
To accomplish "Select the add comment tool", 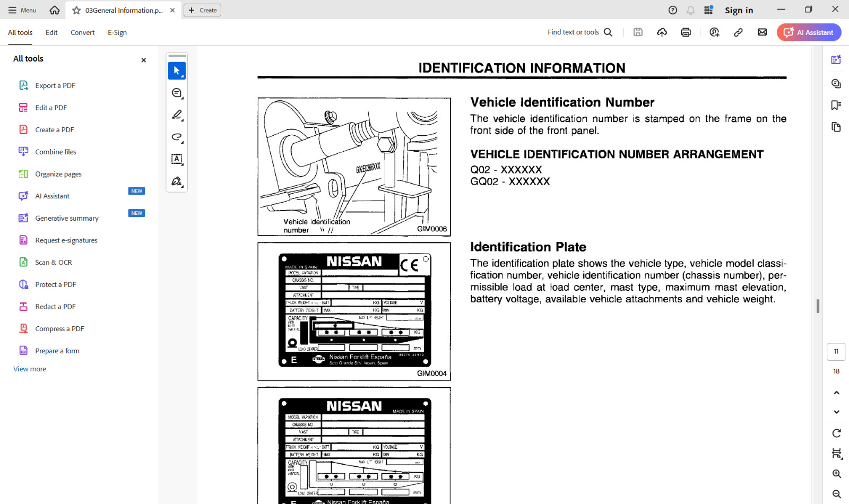I will [177, 93].
